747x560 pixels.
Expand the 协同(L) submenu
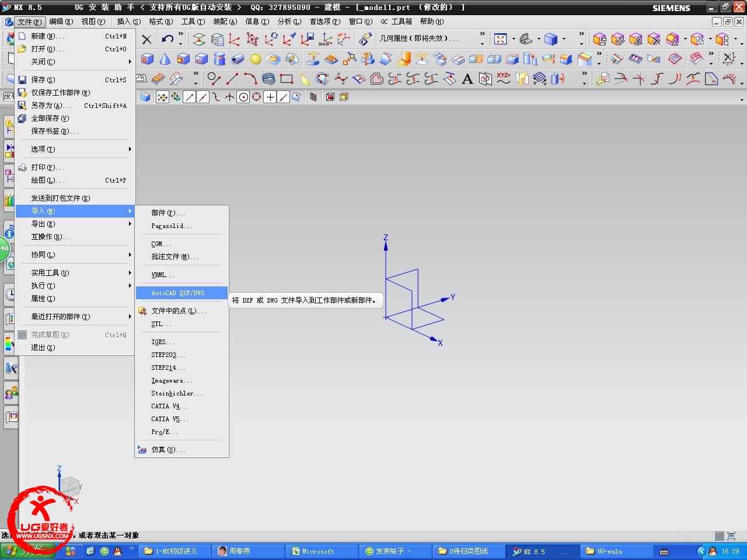(x=75, y=255)
